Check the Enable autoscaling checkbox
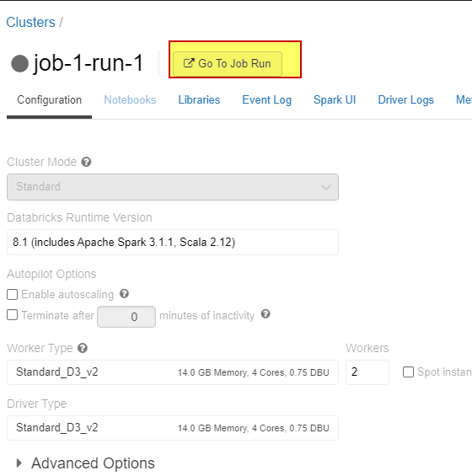The width and height of the screenshot is (472, 476). pyautogui.click(x=12, y=294)
